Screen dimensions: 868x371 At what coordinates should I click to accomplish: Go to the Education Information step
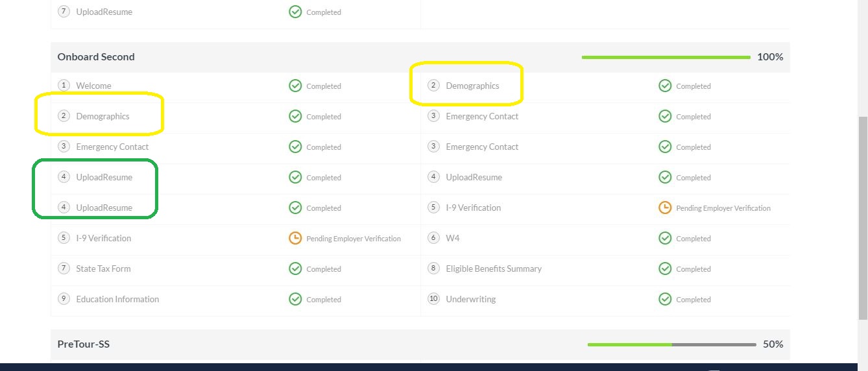[x=117, y=299]
